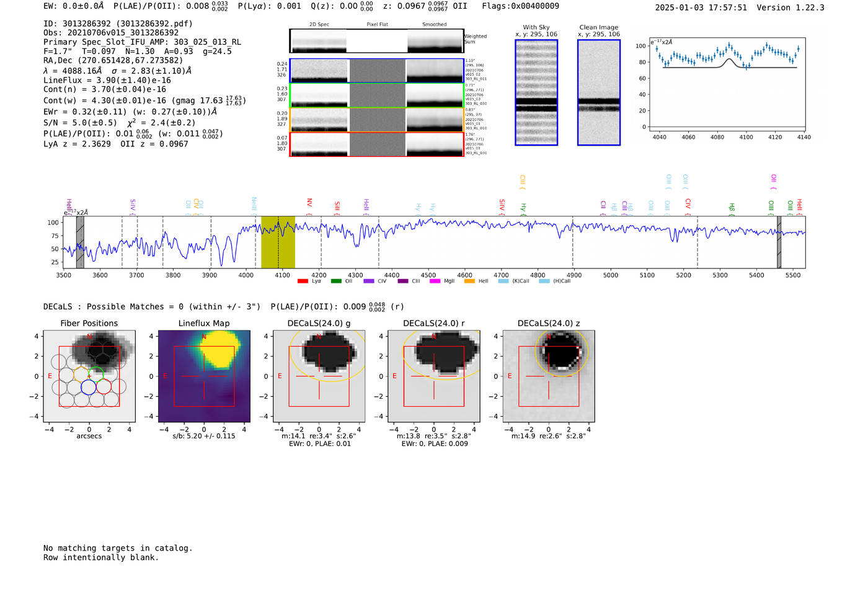Click the blue fiber circle in Fiber Positions
This screenshot has height=591, width=868.
pyautogui.click(x=89, y=387)
